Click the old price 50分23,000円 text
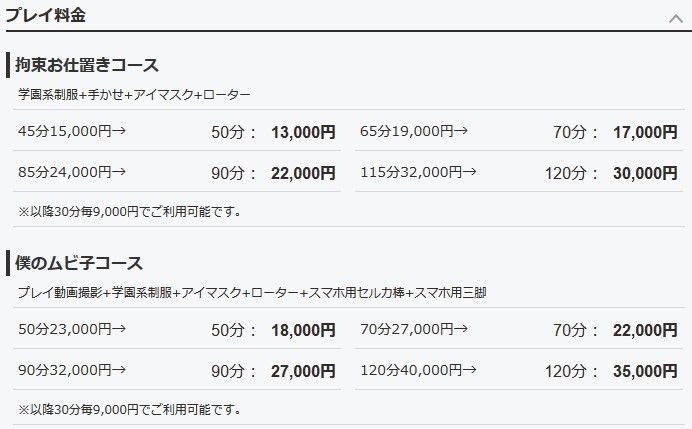 click(x=72, y=329)
